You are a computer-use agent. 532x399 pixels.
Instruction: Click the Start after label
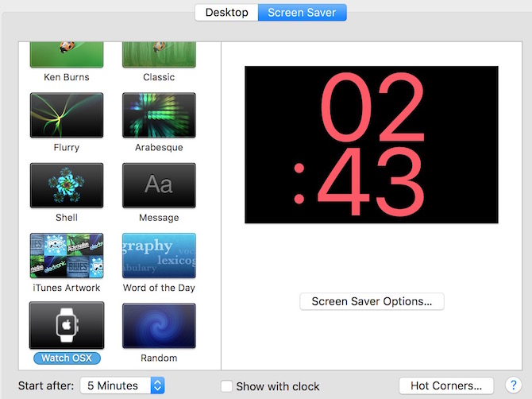click(x=46, y=386)
